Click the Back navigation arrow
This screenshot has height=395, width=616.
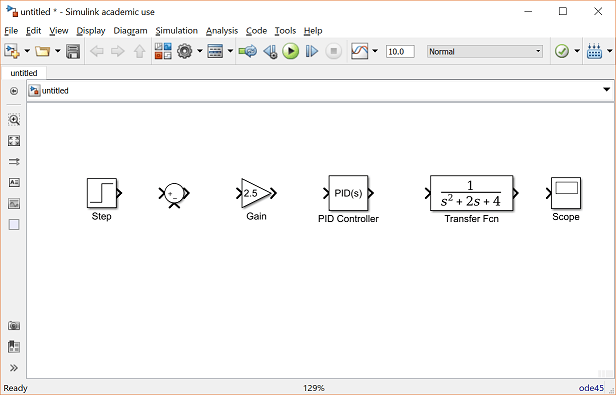pyautogui.click(x=97, y=51)
